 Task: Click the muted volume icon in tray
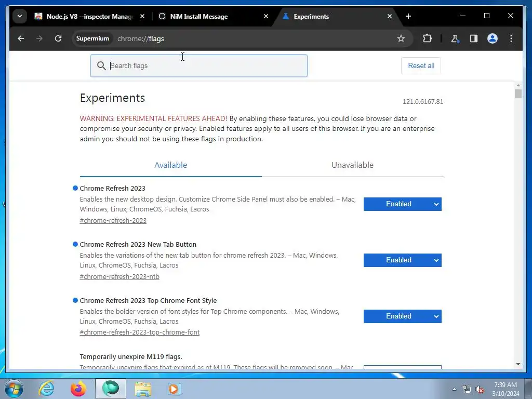point(480,390)
